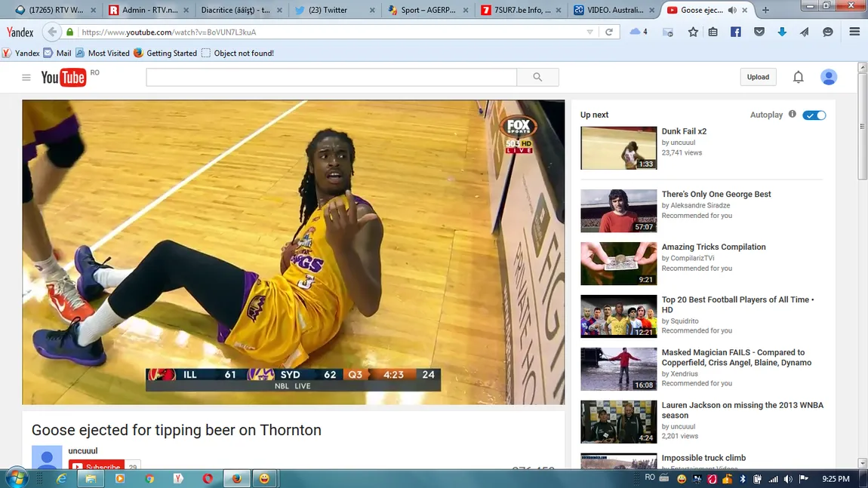Open the Yandex bookmark
Viewport: 868px width, 488px height.
point(21,53)
